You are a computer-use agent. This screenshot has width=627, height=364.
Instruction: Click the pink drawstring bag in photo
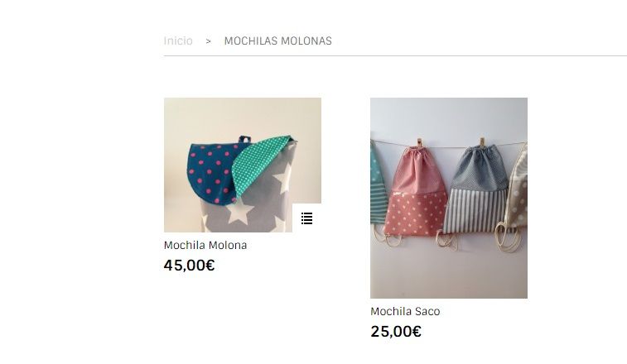417,192
